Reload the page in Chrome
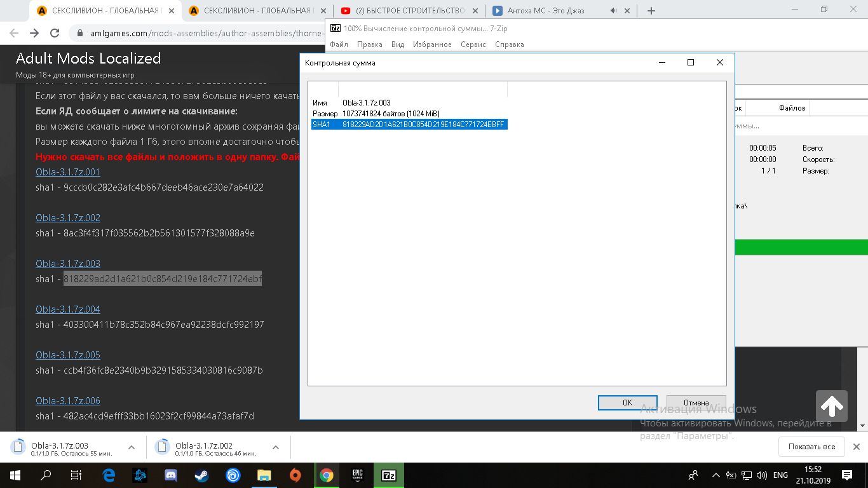 55,34
